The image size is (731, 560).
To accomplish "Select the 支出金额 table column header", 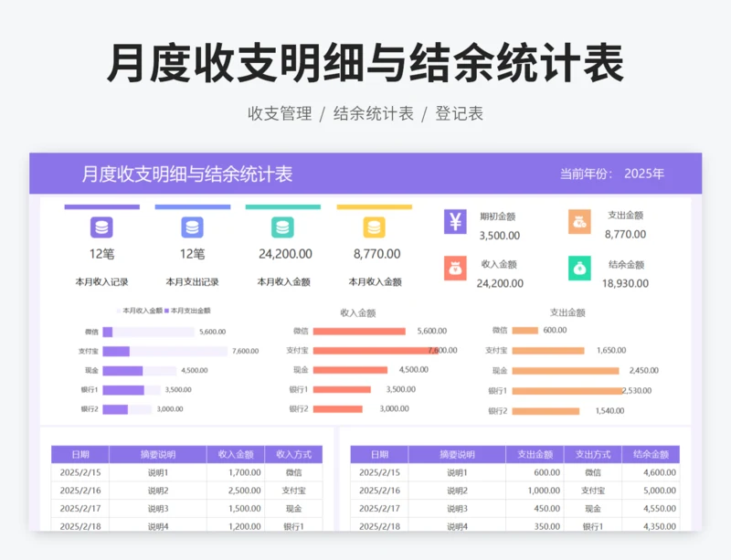I will coord(535,455).
